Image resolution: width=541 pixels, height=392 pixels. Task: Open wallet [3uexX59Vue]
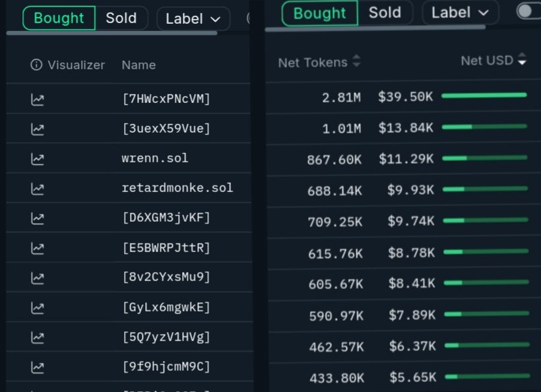pyautogui.click(x=166, y=129)
